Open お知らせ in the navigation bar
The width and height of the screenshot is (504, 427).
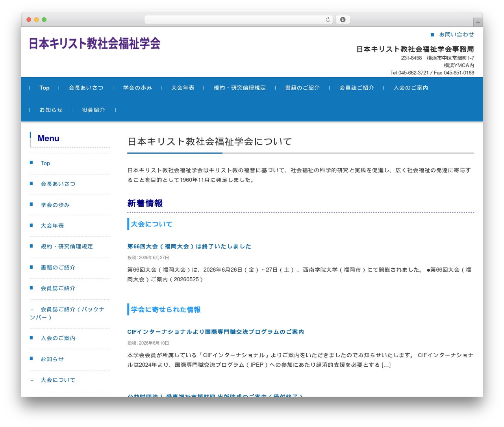point(51,110)
